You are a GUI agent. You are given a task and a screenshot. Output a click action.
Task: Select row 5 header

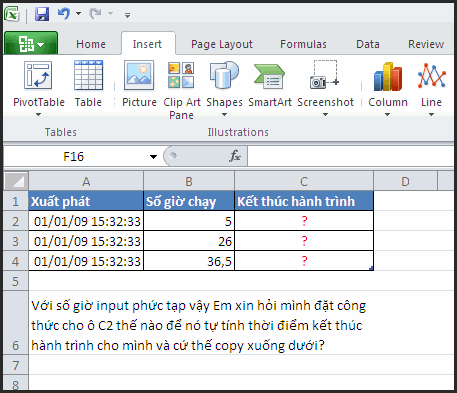[x=16, y=281]
